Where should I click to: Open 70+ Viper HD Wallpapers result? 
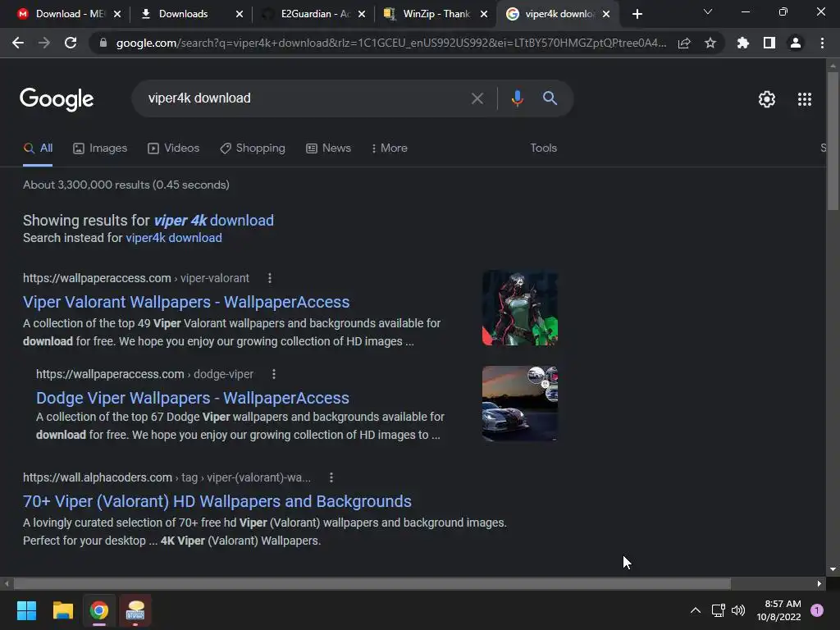217,501
